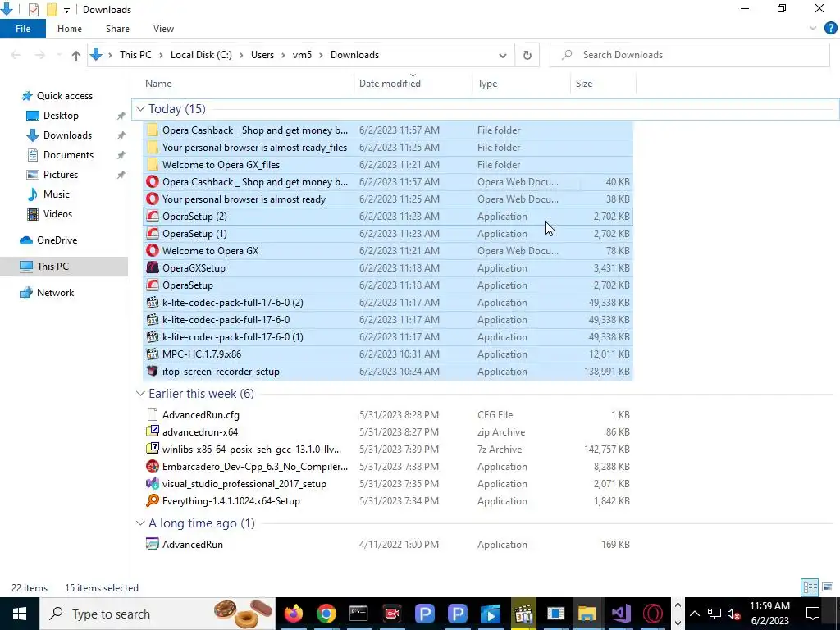Switch to Details view icon in status bar
The width and height of the screenshot is (840, 630).
click(810, 587)
